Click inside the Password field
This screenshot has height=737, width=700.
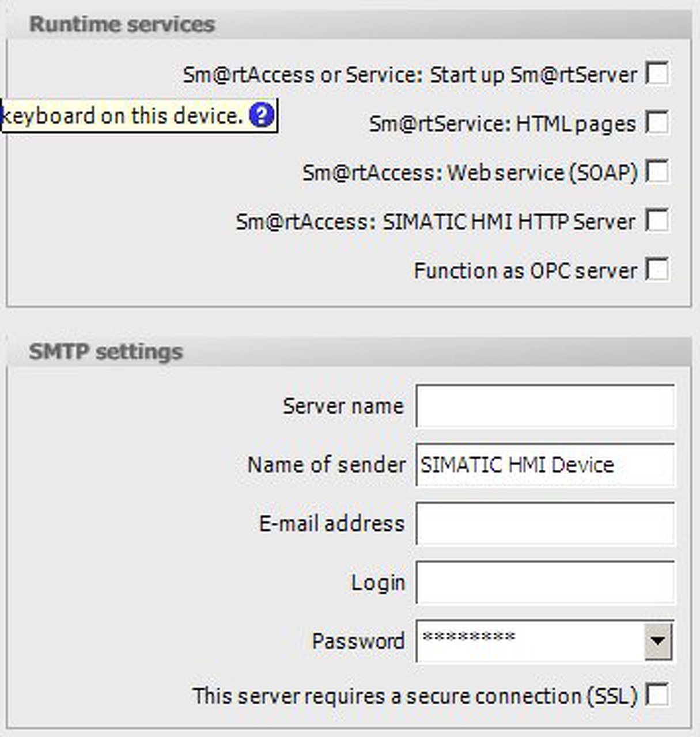point(530,640)
